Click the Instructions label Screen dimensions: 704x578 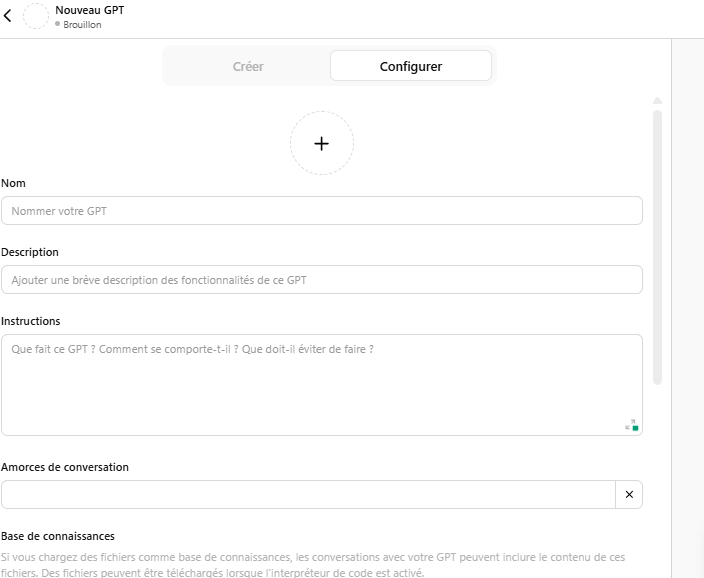pos(31,321)
